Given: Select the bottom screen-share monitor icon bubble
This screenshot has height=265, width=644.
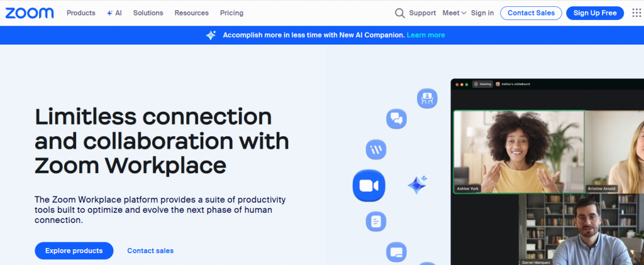Looking at the screenshot, I should coord(396,252).
